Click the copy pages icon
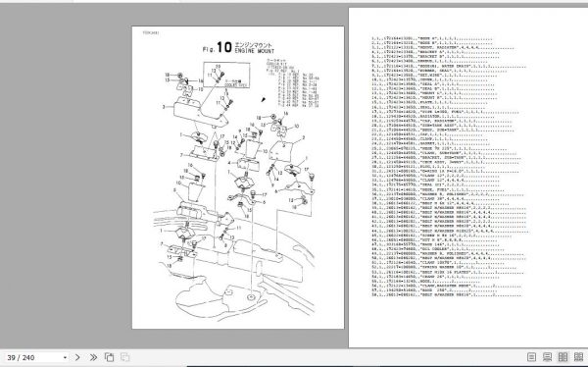Viewport: 588px width, 367px height. pos(109,357)
